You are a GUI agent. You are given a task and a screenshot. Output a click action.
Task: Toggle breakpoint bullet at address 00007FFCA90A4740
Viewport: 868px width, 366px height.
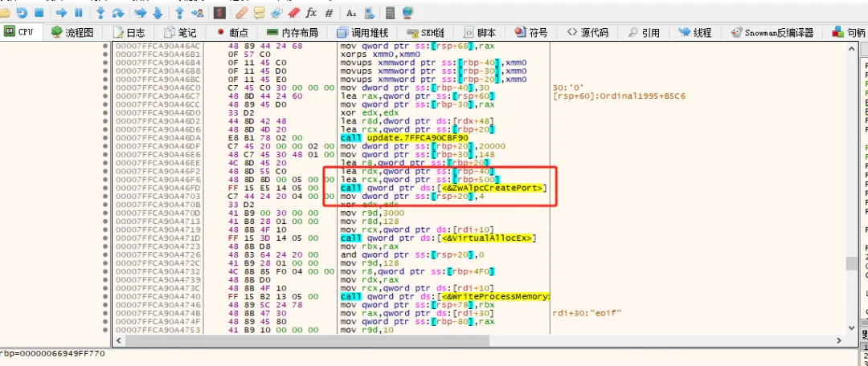coord(105,297)
